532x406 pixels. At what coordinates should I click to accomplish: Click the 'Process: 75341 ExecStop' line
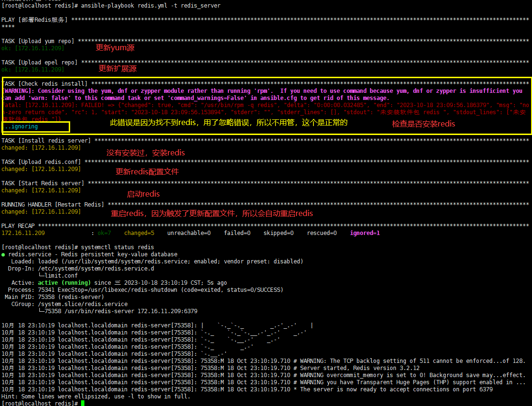(x=146, y=290)
